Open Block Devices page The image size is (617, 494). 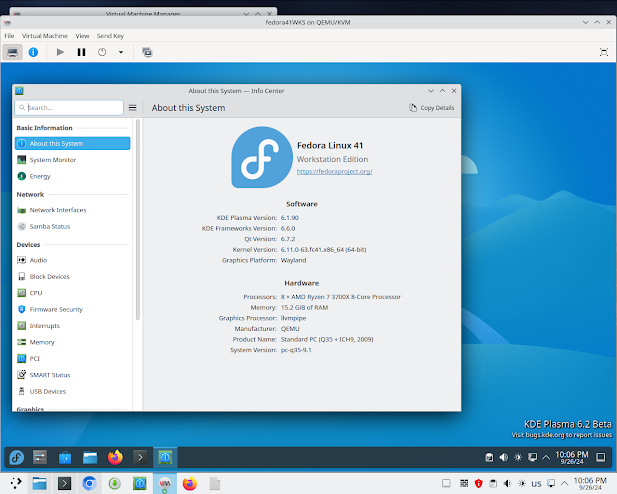[72, 277]
